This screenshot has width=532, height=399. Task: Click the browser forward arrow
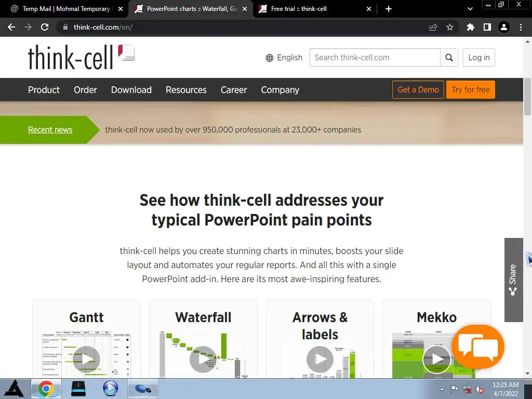pos(28,27)
